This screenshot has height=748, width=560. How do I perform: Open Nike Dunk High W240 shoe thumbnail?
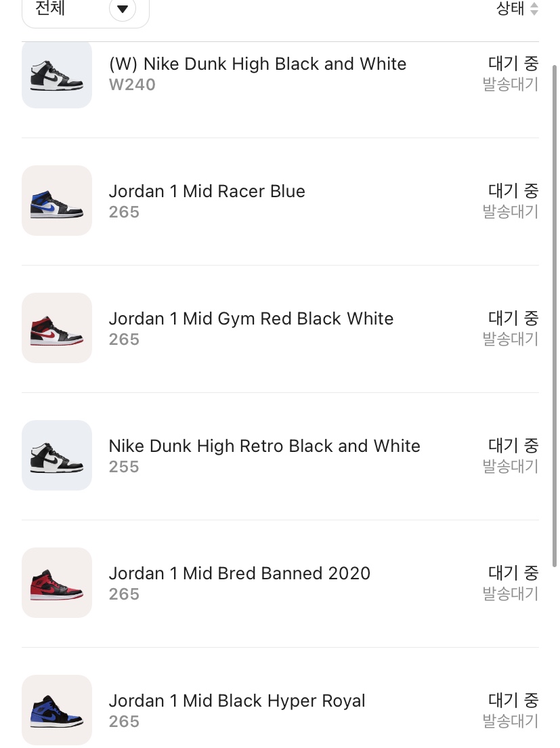(57, 75)
